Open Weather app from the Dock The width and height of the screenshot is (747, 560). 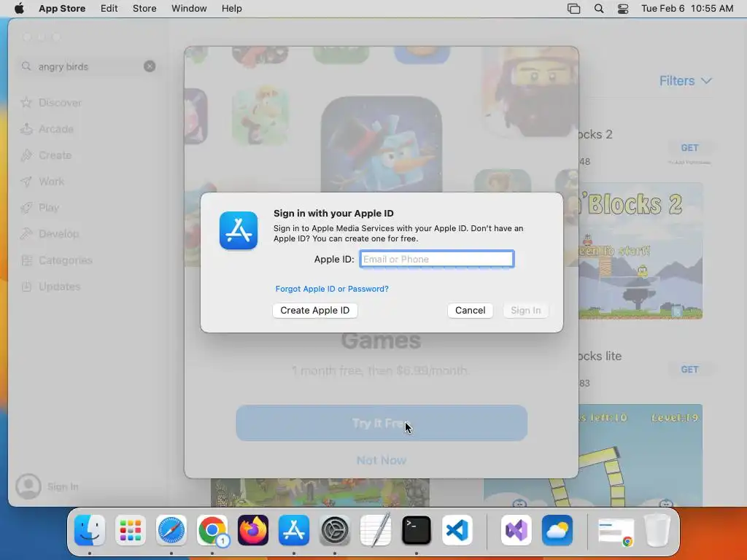tap(557, 530)
